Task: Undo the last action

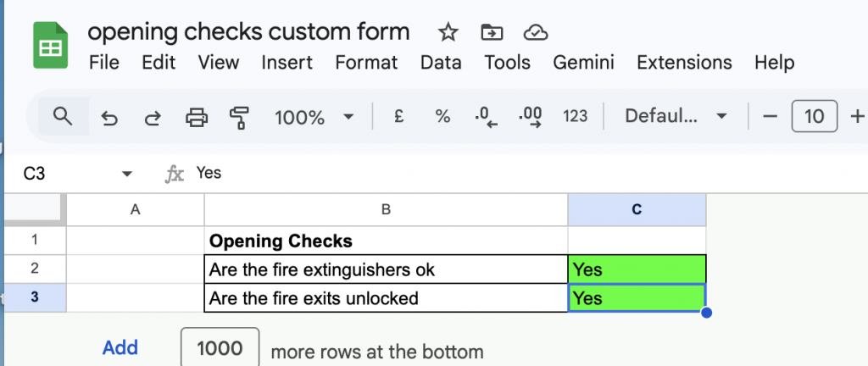Action: click(x=108, y=117)
